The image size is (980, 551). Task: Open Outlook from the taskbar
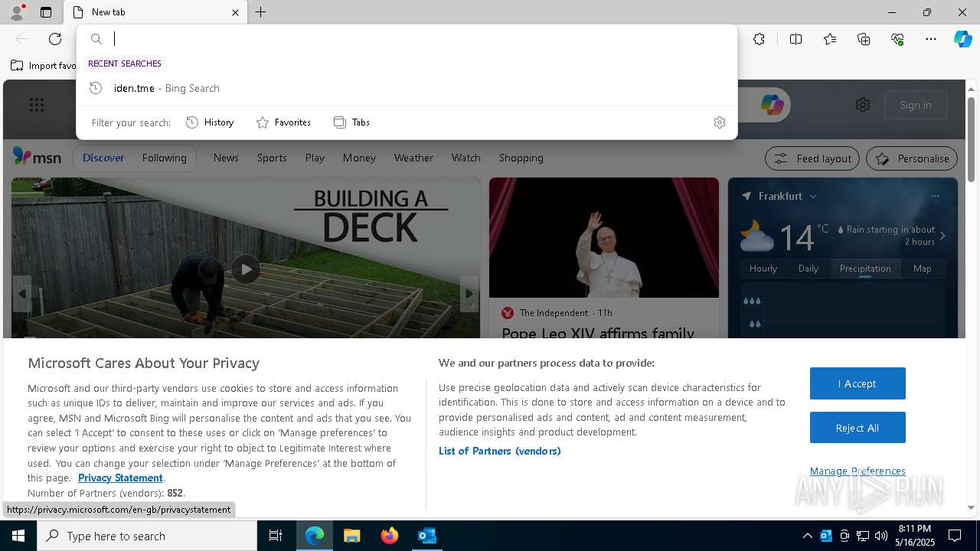(x=426, y=536)
